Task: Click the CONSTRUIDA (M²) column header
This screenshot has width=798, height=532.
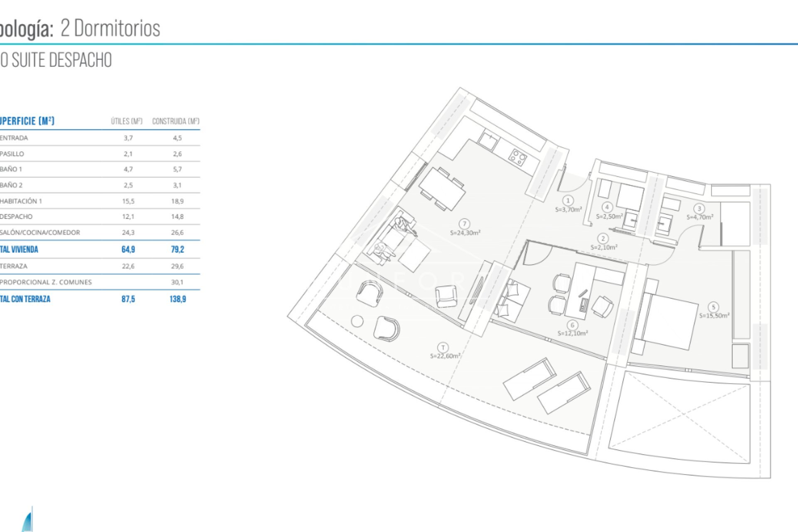Action: (175, 121)
